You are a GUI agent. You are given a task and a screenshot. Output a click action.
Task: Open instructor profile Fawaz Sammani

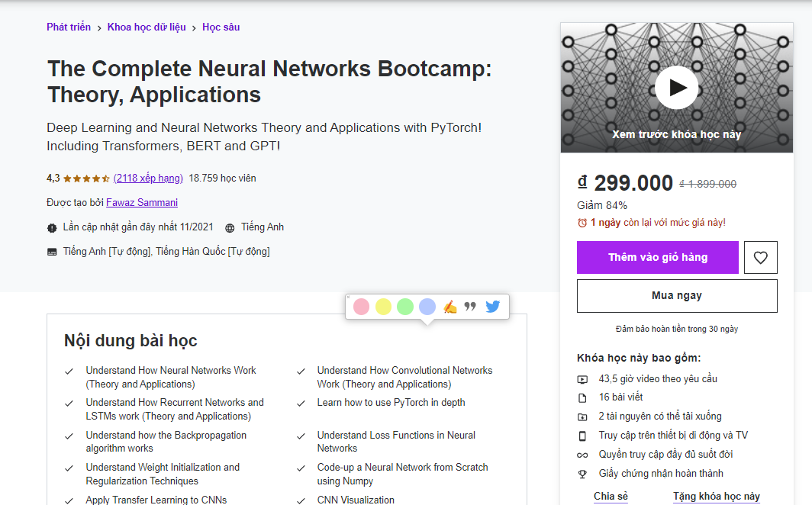pyautogui.click(x=142, y=202)
